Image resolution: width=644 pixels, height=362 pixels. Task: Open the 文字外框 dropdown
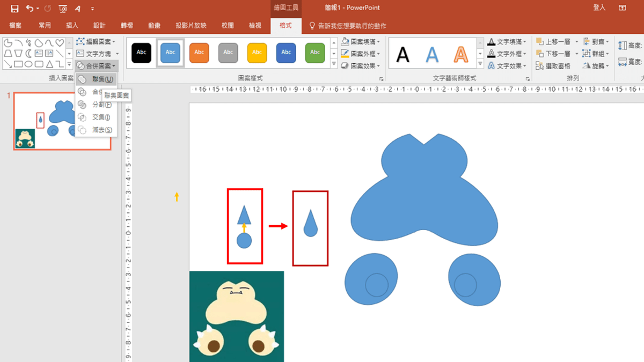(507, 54)
